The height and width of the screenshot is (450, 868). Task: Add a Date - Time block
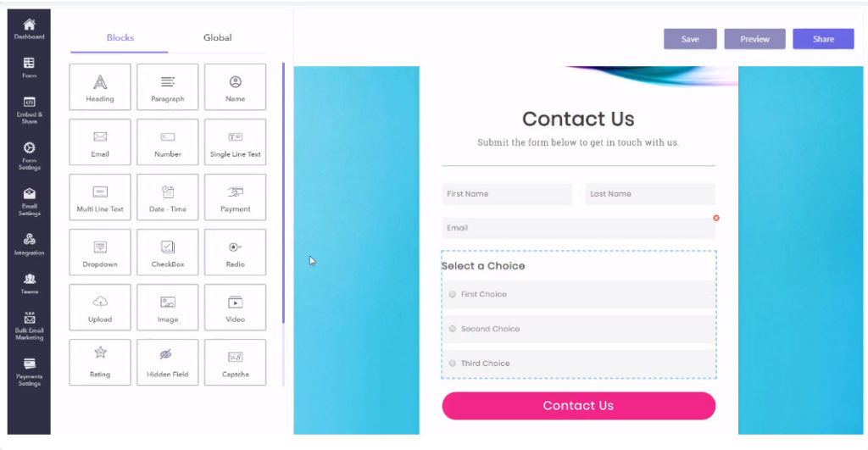click(168, 197)
